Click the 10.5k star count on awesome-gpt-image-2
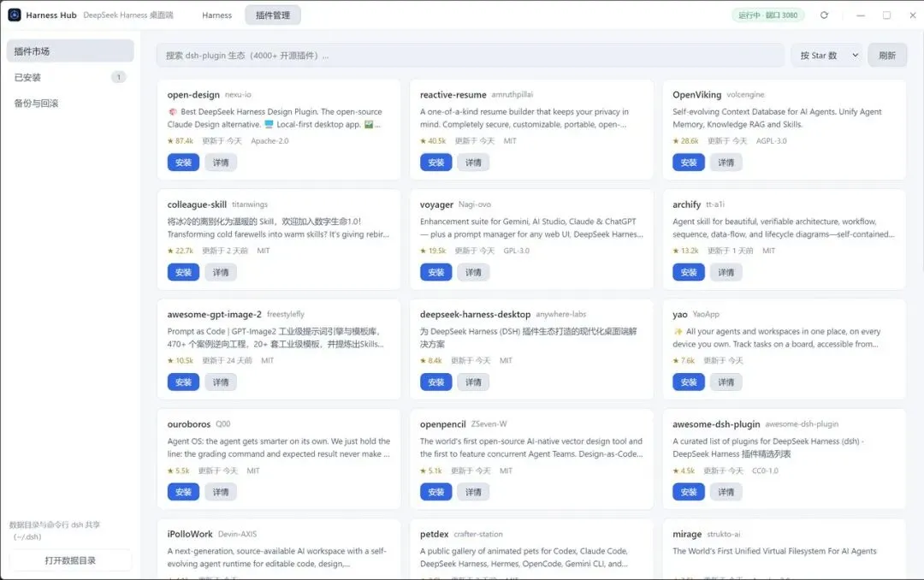Image resolution: width=924 pixels, height=580 pixels. tap(181, 361)
